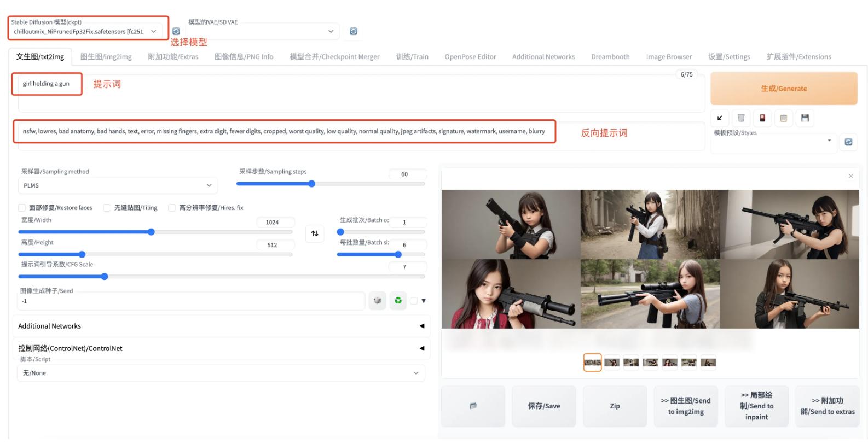Enable the Hires. fix checkbox
This screenshot has width=868, height=444.
[x=172, y=208]
